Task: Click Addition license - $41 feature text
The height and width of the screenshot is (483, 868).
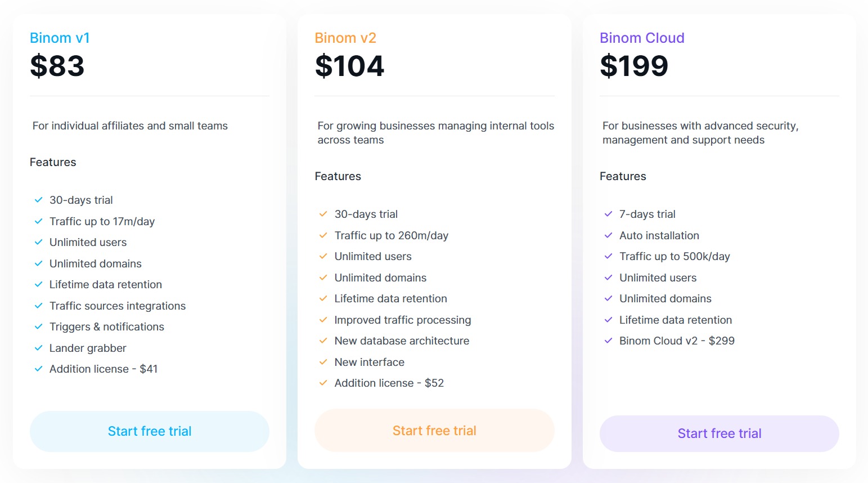Action: click(x=104, y=369)
